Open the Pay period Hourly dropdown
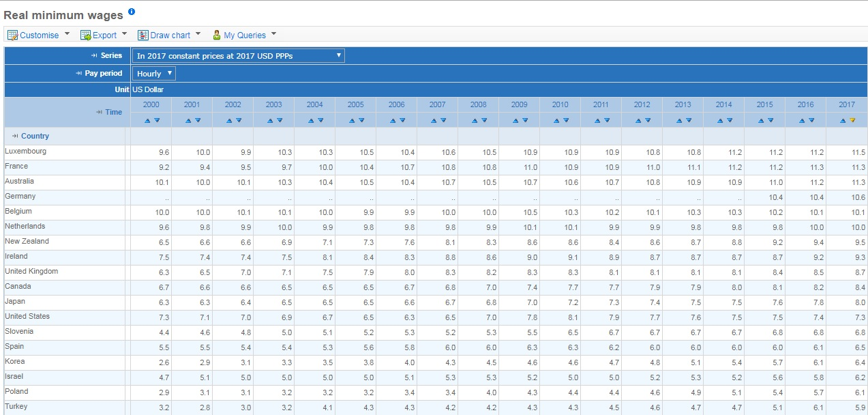 [x=153, y=73]
